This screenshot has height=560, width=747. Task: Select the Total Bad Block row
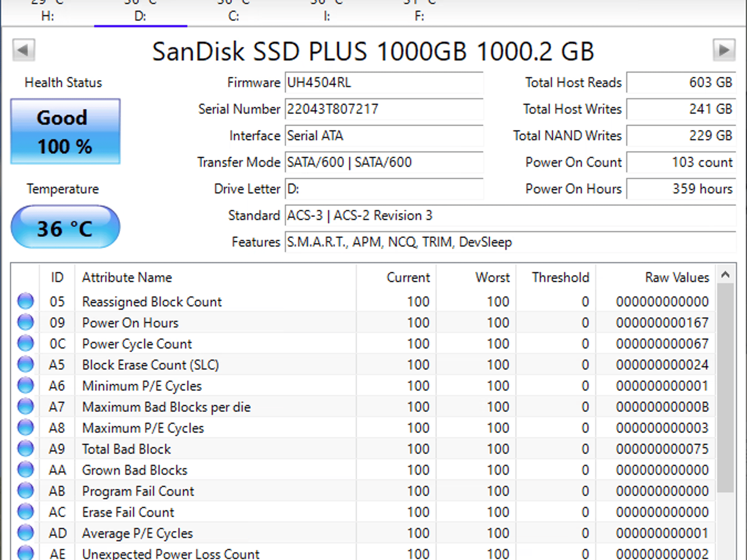point(363,449)
